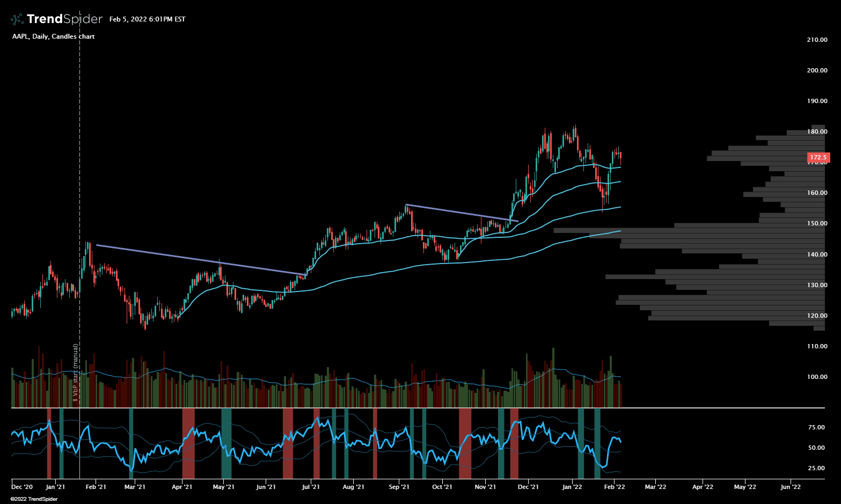Click the Sep '21 date axis label
Image resolution: width=841 pixels, height=504 pixels.
coord(399,487)
